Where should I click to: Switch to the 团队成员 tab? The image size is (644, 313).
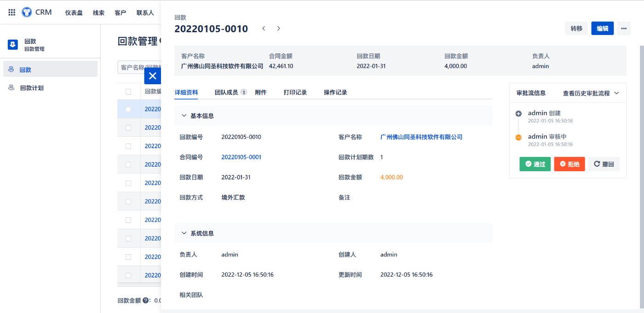226,93
